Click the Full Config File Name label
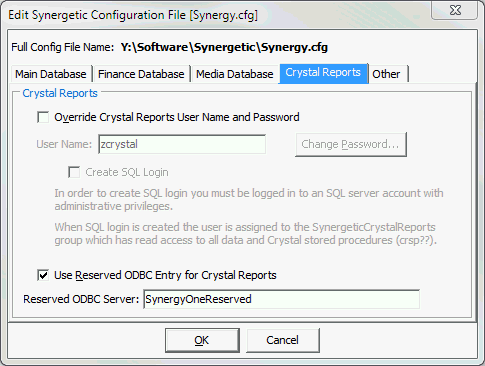 pos(63,47)
